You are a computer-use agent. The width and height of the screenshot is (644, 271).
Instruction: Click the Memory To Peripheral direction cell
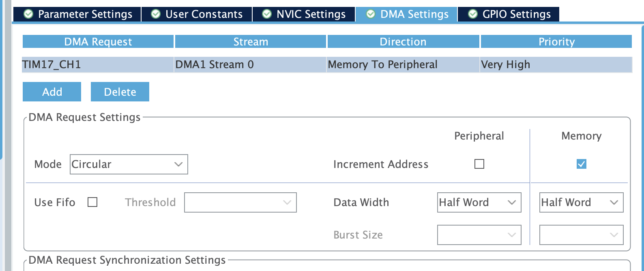click(x=403, y=65)
